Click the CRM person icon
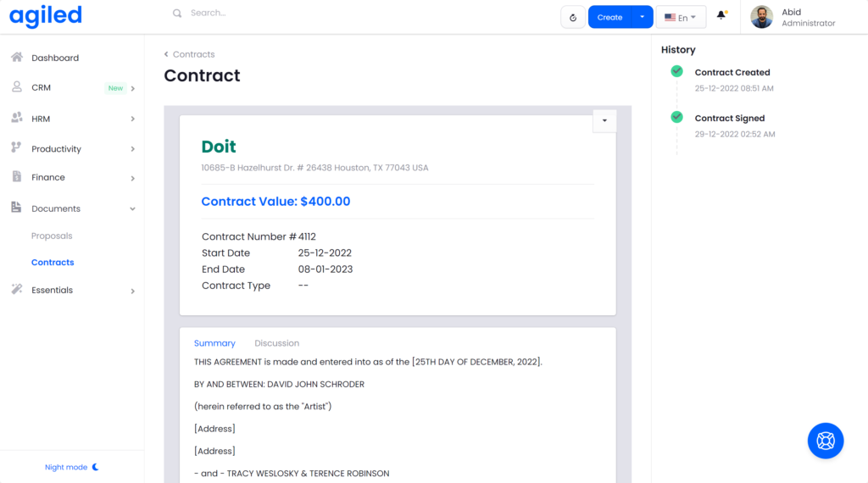This screenshot has width=868, height=483. click(16, 87)
